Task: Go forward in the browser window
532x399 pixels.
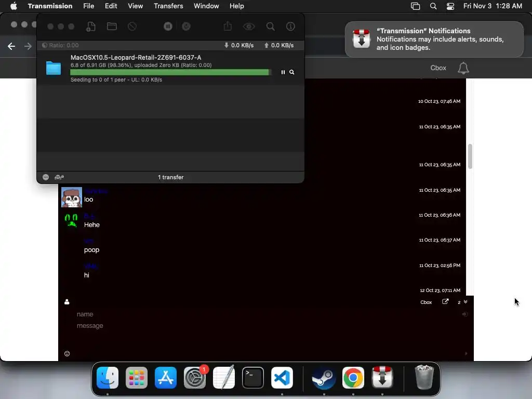Action: (x=28, y=46)
